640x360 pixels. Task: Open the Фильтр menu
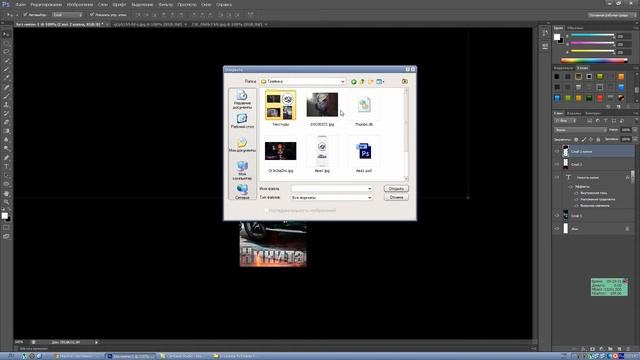pyautogui.click(x=165, y=4)
